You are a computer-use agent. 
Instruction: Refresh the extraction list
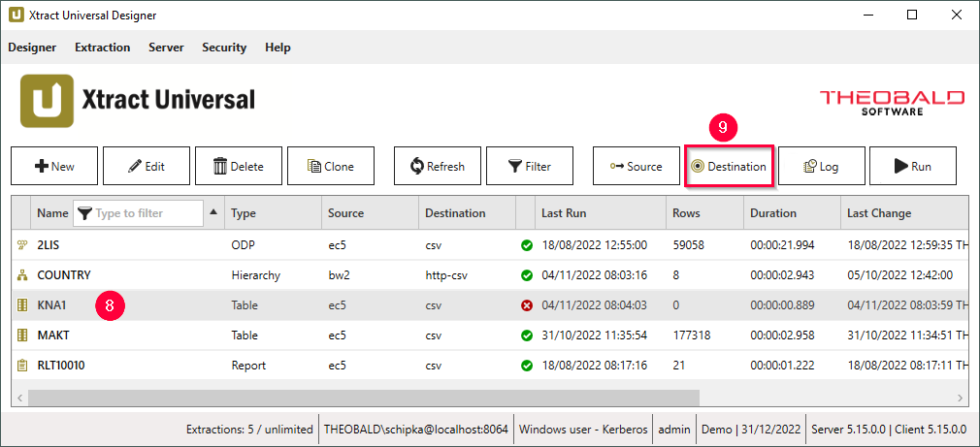(438, 166)
